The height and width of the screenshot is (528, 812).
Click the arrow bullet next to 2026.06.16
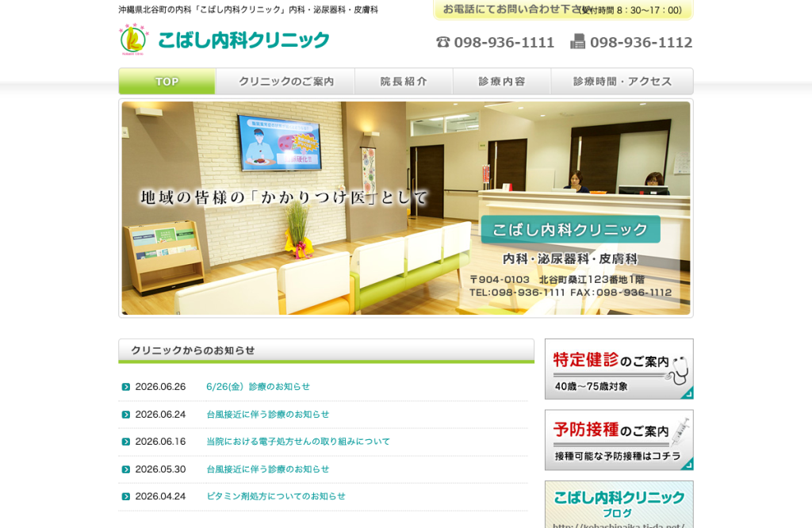pyautogui.click(x=126, y=442)
